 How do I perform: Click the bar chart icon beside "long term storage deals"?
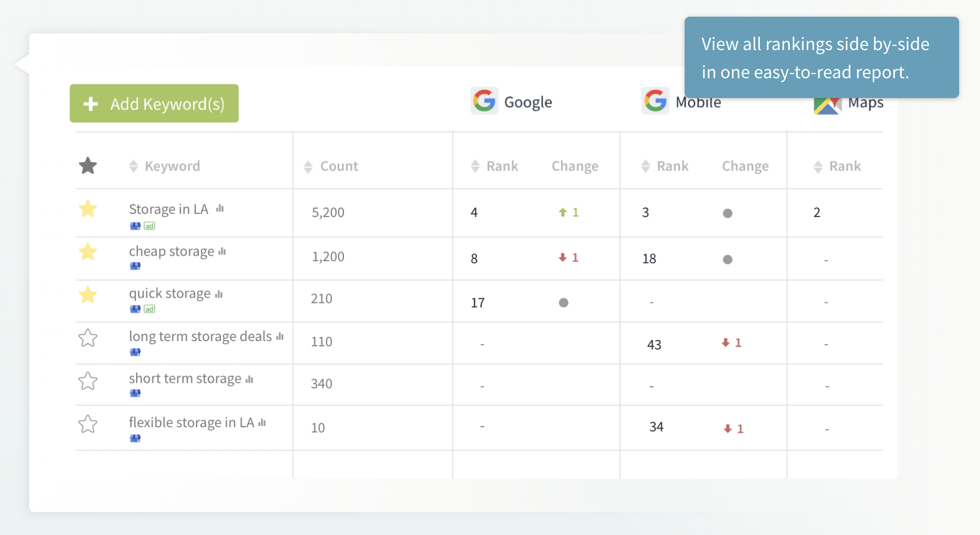coord(280,335)
